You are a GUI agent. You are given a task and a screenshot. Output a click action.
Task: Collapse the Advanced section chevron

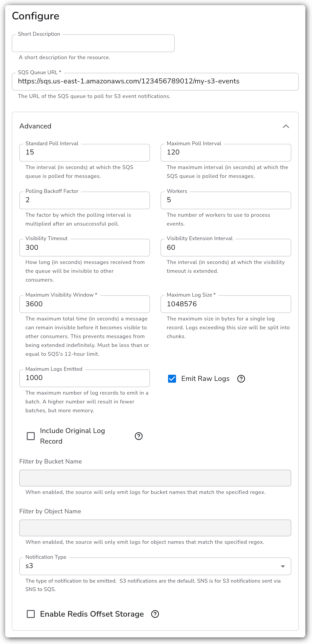point(286,126)
